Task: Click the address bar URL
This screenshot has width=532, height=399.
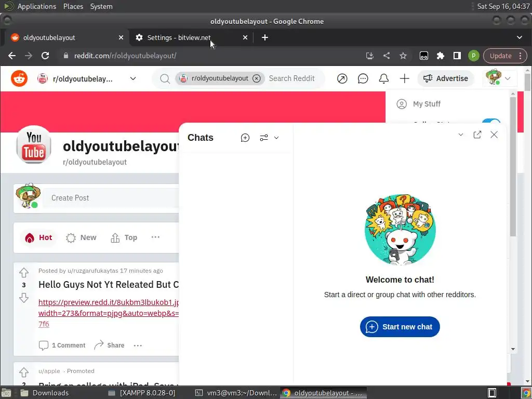Action: (125, 56)
